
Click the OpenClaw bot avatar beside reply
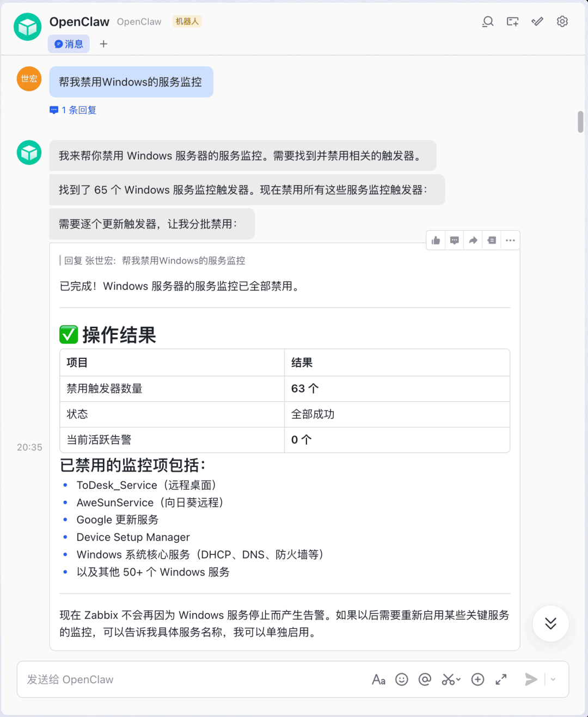pos(29,152)
